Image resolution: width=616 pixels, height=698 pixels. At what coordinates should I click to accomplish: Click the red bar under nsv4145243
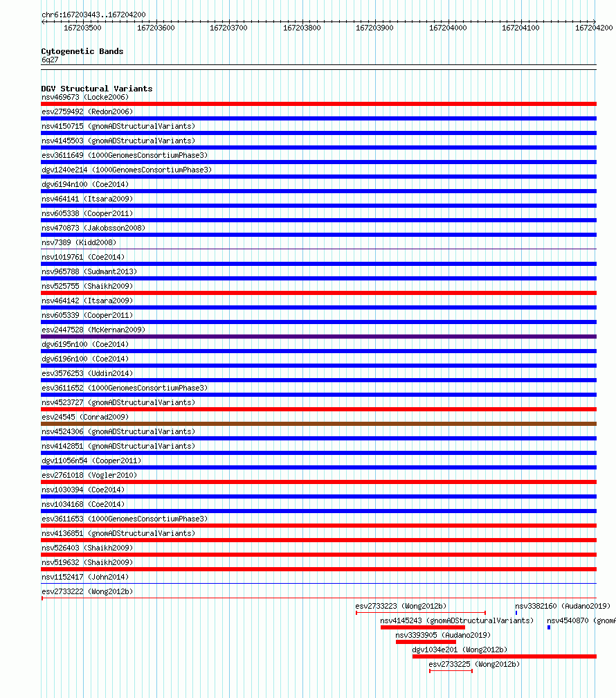point(423,627)
